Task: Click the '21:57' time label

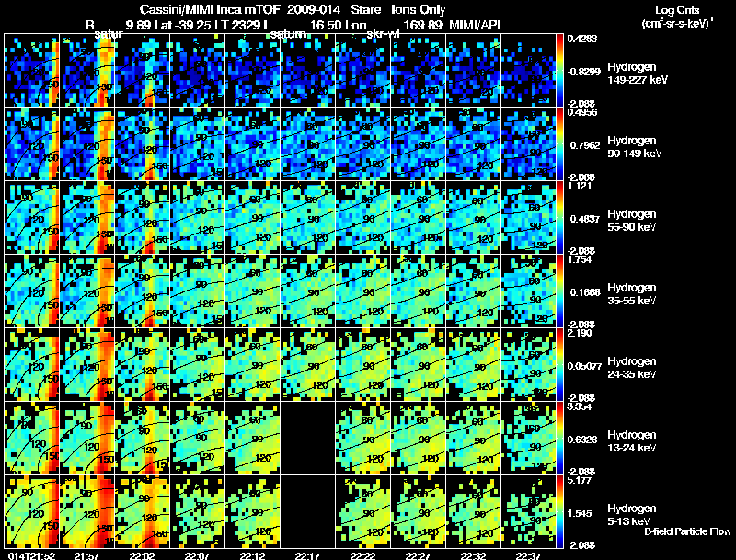Action: [x=86, y=555]
